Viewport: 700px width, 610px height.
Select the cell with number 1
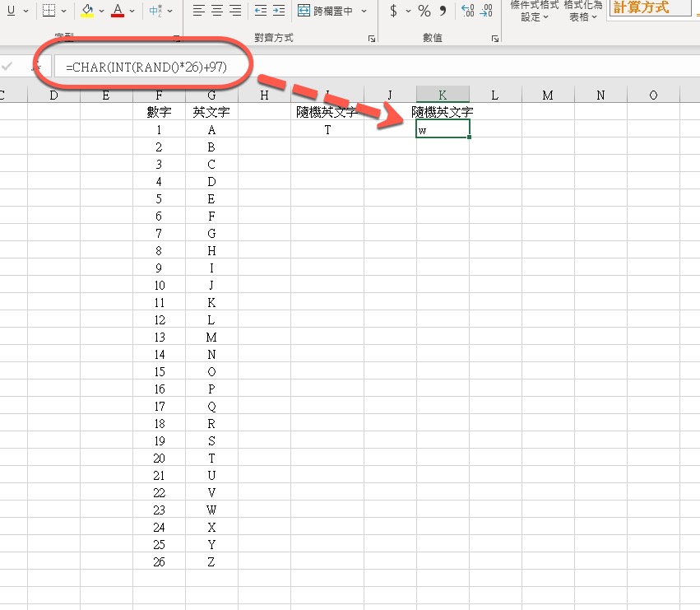click(x=159, y=129)
